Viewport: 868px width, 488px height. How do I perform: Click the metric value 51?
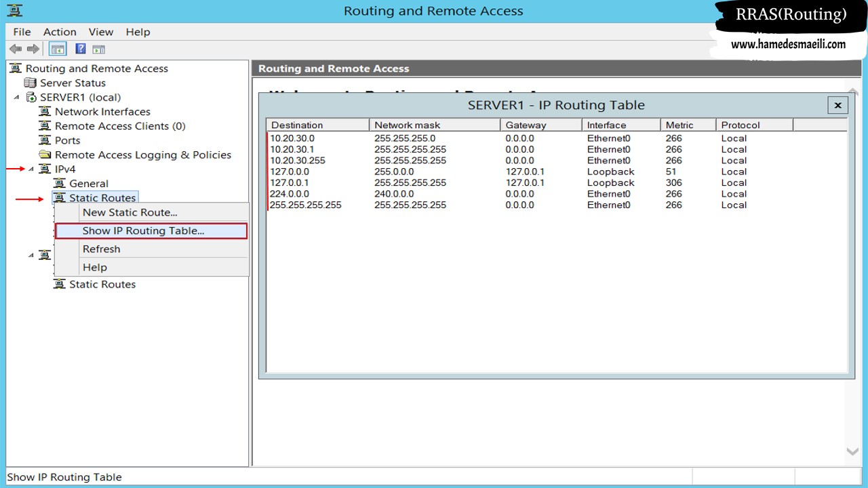click(x=671, y=171)
